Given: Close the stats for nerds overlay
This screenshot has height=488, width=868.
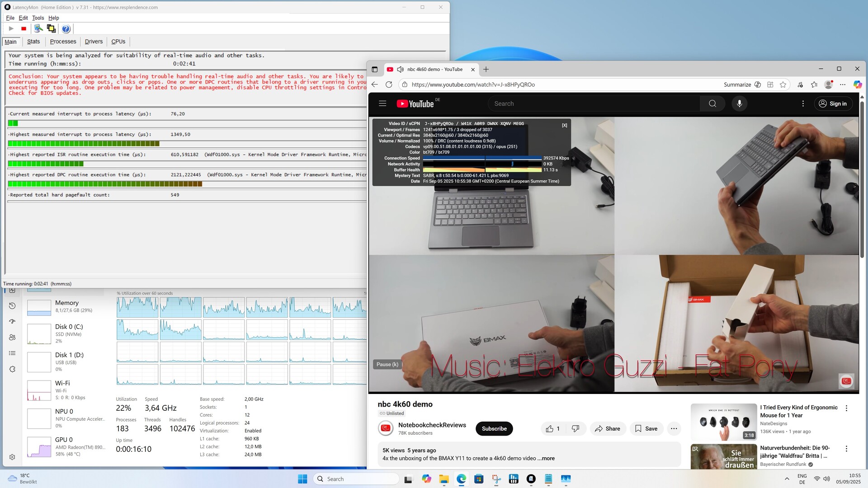Looking at the screenshot, I should 564,126.
